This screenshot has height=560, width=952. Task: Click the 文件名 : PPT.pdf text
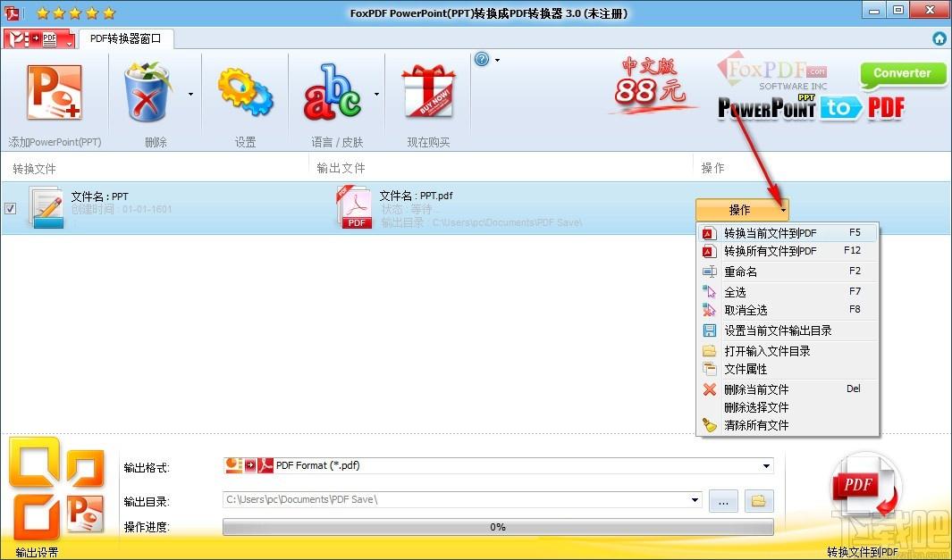(416, 196)
